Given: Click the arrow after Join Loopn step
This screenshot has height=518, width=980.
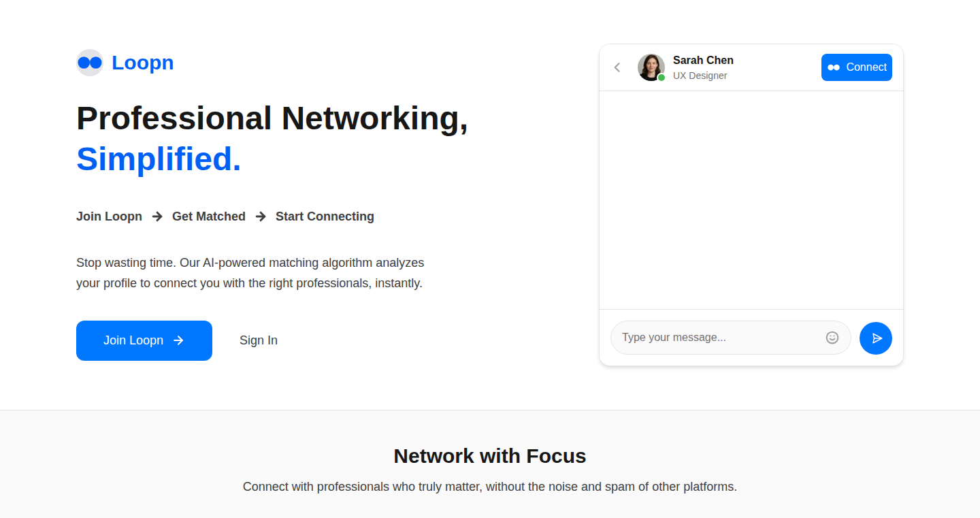Looking at the screenshot, I should 157,216.
